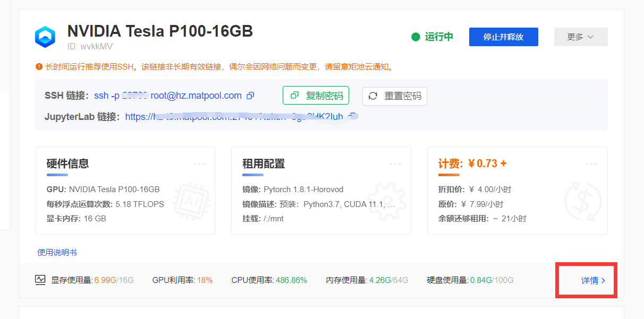Click the 镜像描述 Python3.7, CUDA 11.1 row
Viewport: 644px width, 319px height.
(319, 204)
